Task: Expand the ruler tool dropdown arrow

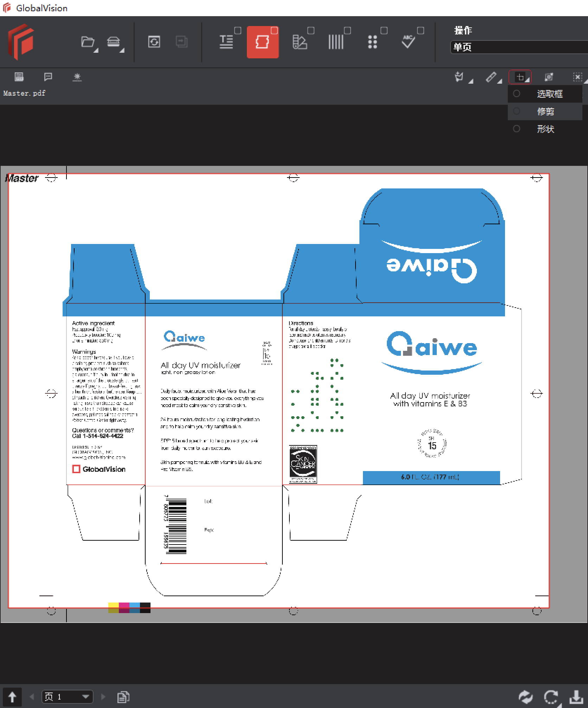Action: coord(500,81)
